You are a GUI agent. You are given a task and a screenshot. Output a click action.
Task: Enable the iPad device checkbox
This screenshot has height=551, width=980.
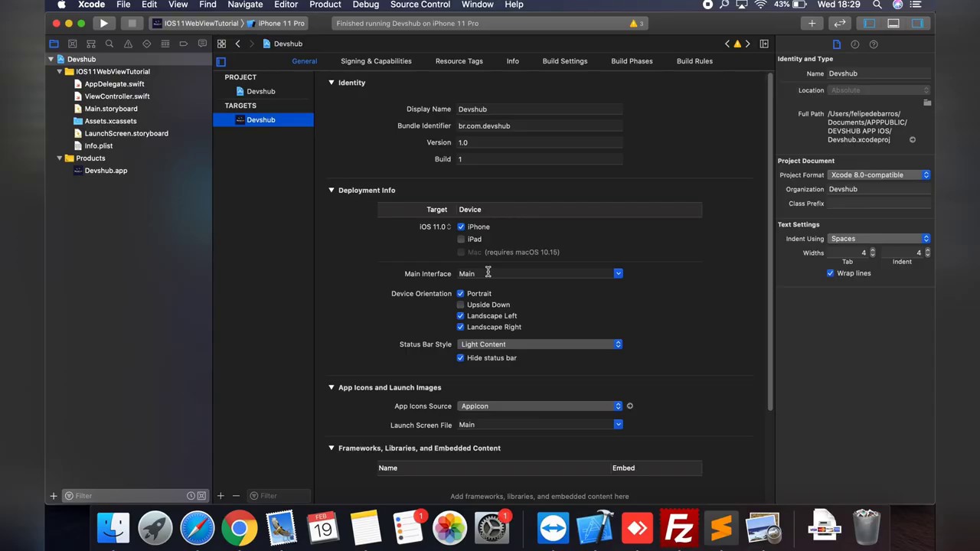click(461, 239)
